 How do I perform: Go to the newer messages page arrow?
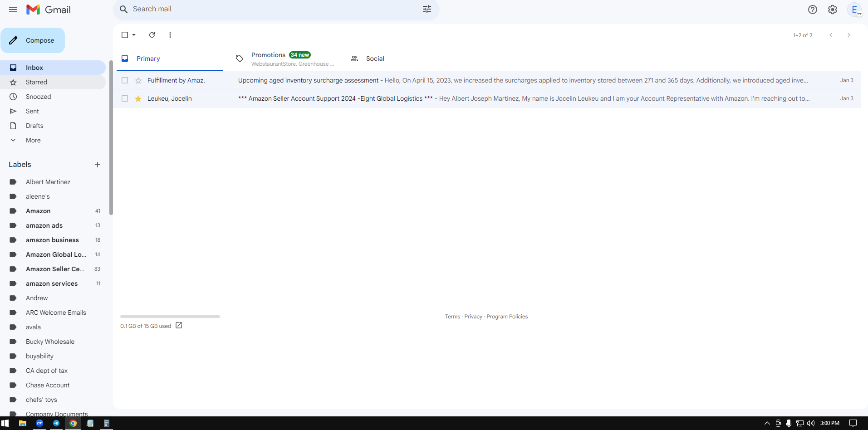point(831,35)
